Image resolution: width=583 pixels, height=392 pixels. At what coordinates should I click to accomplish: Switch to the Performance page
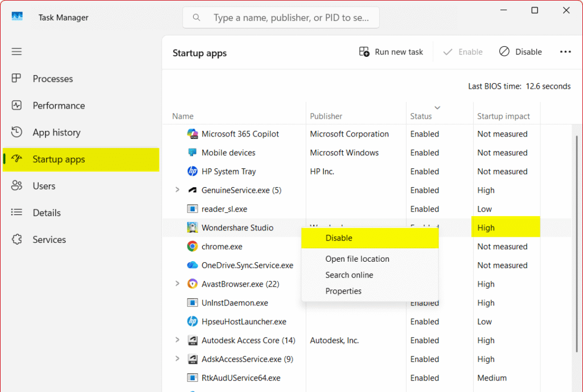[81, 105]
